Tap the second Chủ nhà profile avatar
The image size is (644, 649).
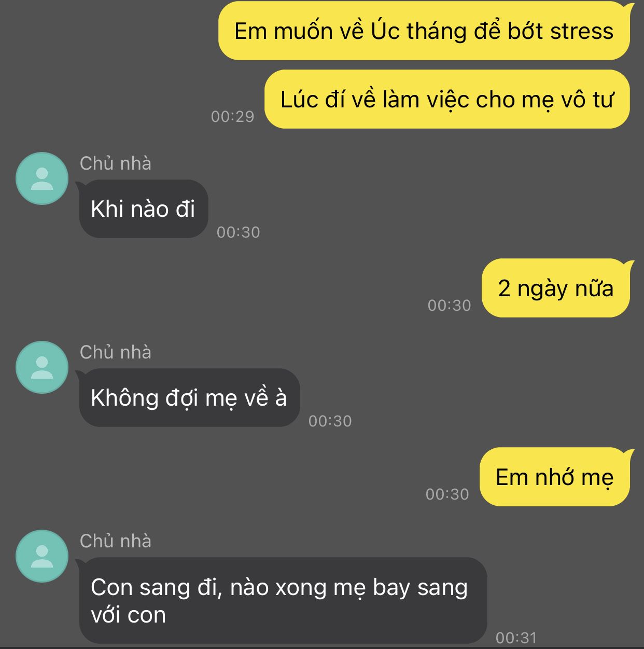42,367
